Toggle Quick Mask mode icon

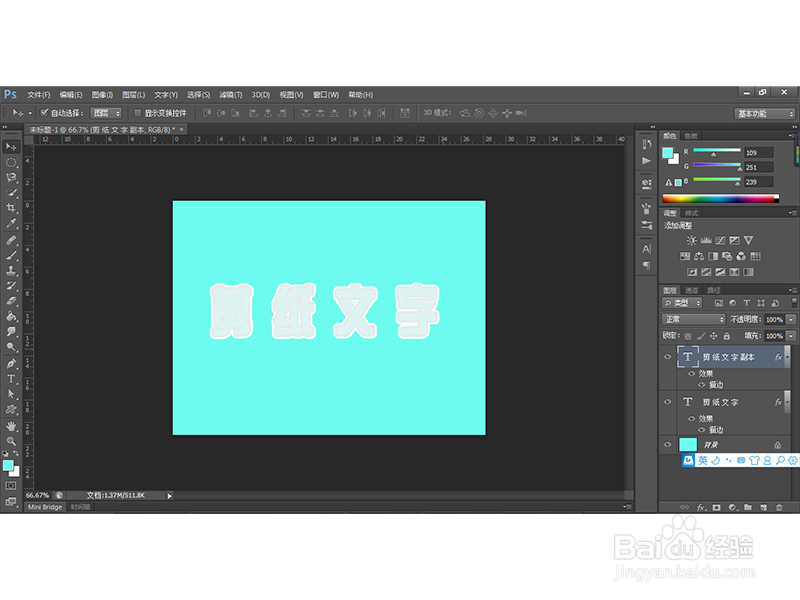coord(11,486)
